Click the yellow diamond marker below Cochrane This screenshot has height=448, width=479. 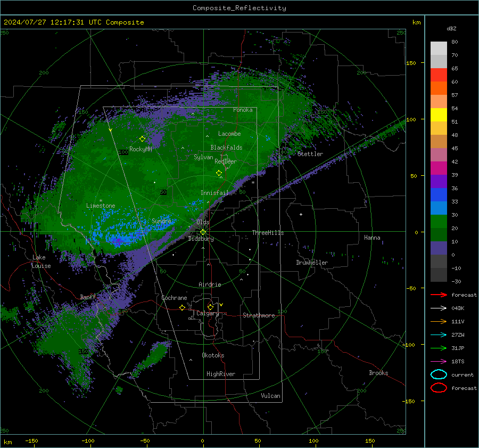click(182, 307)
